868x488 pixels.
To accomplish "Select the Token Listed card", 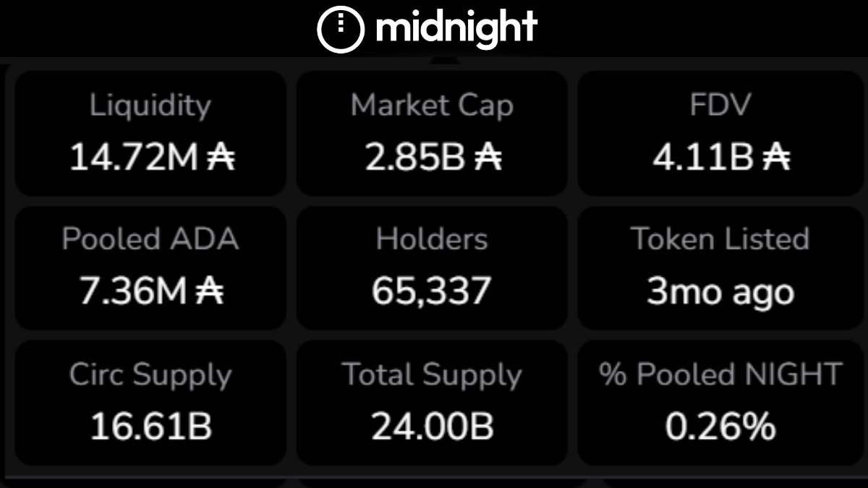I will tap(720, 267).
